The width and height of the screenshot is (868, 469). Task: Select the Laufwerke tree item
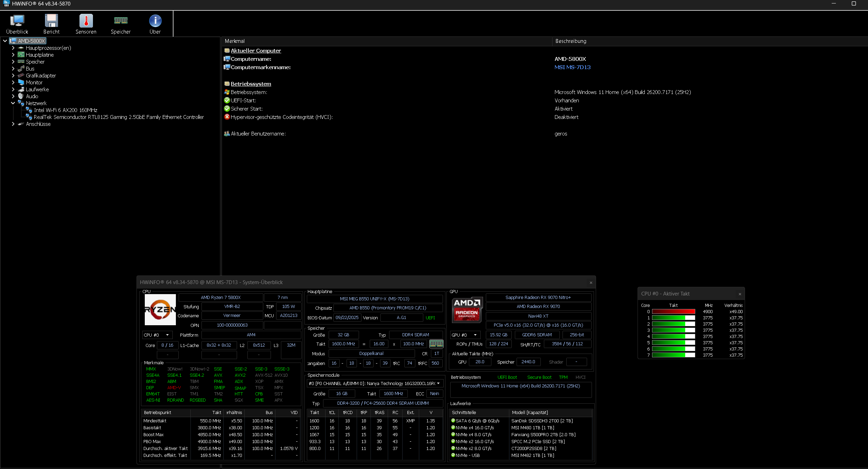click(x=37, y=90)
